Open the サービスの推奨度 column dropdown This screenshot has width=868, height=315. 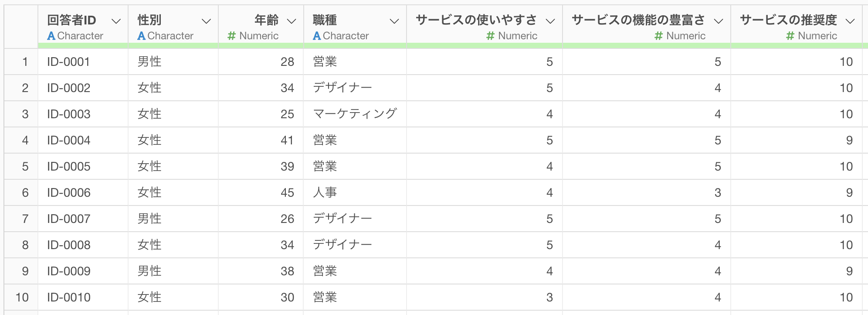click(x=850, y=21)
